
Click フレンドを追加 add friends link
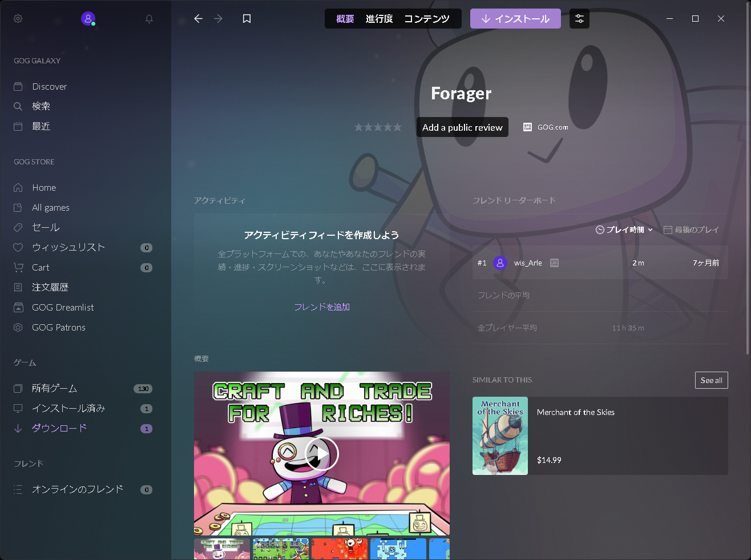point(322,307)
